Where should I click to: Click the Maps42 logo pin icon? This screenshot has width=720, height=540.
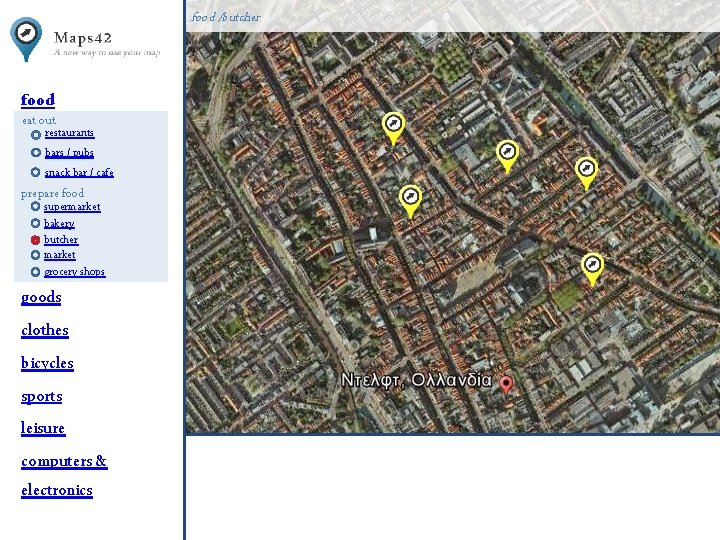(x=26, y=39)
